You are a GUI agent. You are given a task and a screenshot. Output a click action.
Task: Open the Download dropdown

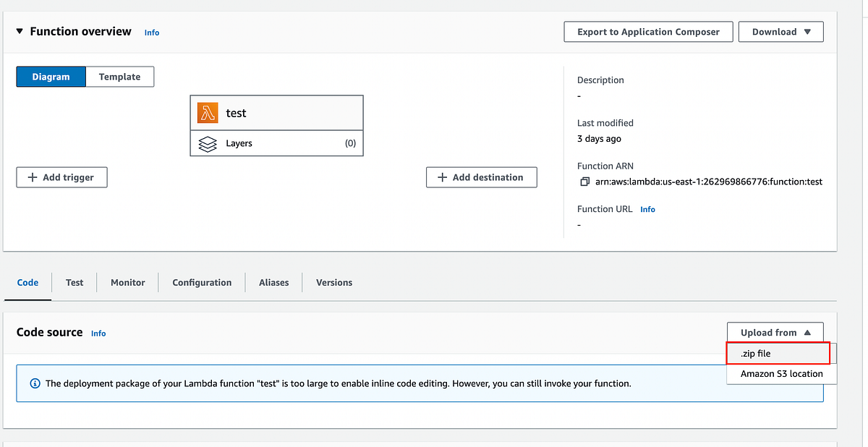(x=780, y=31)
